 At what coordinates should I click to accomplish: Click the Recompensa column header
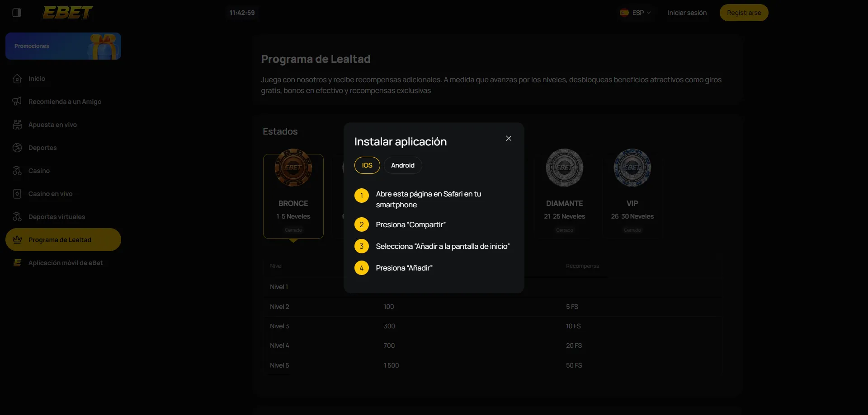(x=582, y=266)
